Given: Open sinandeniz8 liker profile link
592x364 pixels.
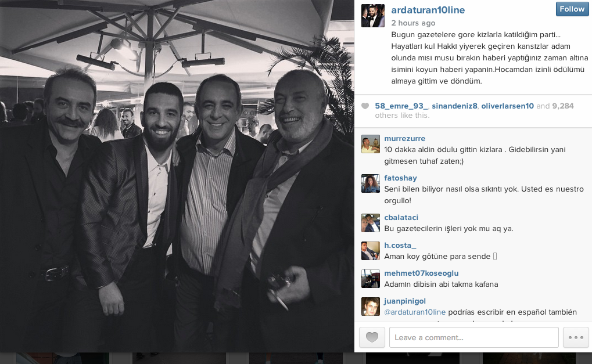Looking at the screenshot, I should 454,106.
